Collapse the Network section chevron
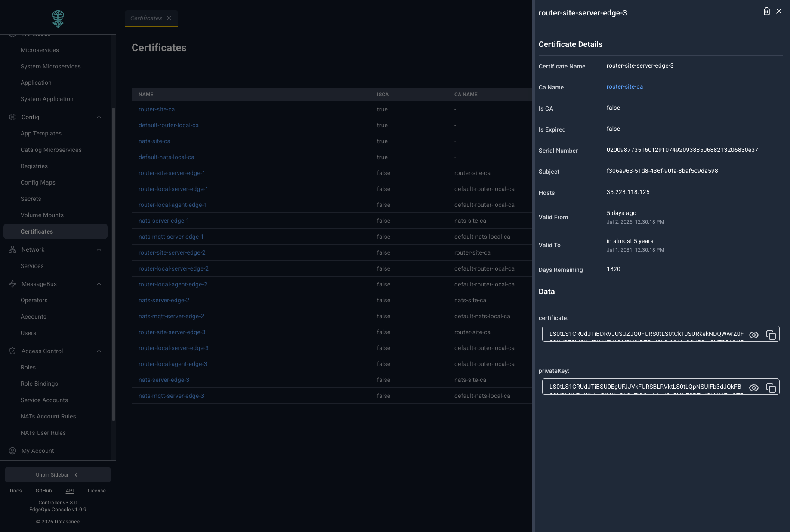 point(99,249)
